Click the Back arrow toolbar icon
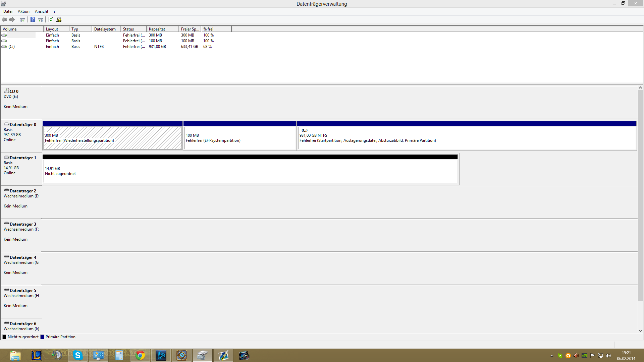Screen dimensions: 644x362 (x=4, y=19)
